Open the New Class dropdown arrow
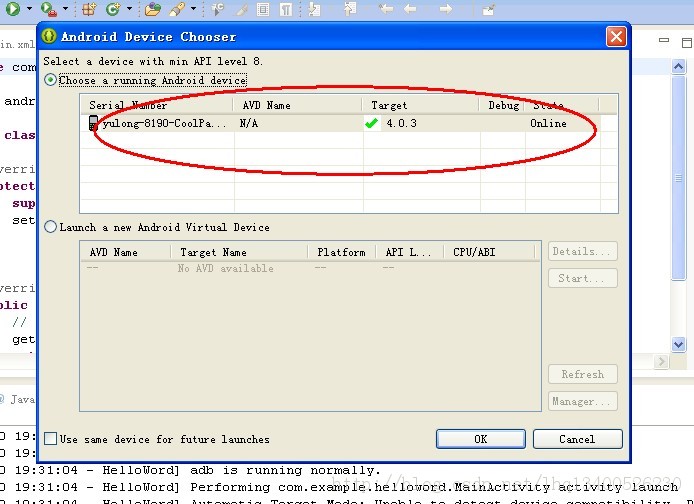This screenshot has height=504, width=694. click(x=129, y=9)
